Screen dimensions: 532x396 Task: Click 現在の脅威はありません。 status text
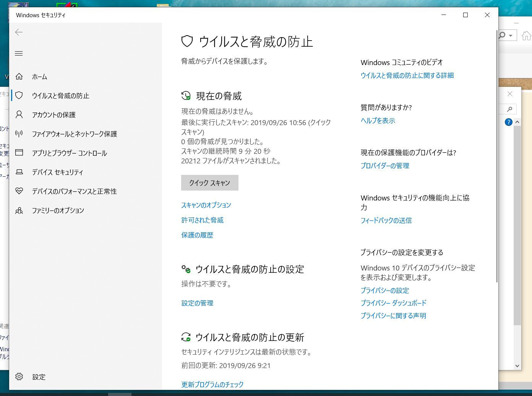tap(217, 111)
